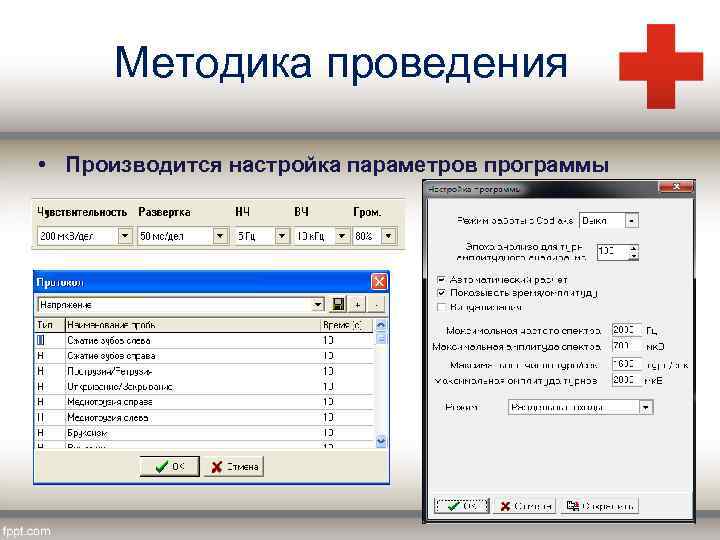The width and height of the screenshot is (720, 540).
Task: Open the Режим dropdown in settings dialog
Action: pyautogui.click(x=646, y=407)
